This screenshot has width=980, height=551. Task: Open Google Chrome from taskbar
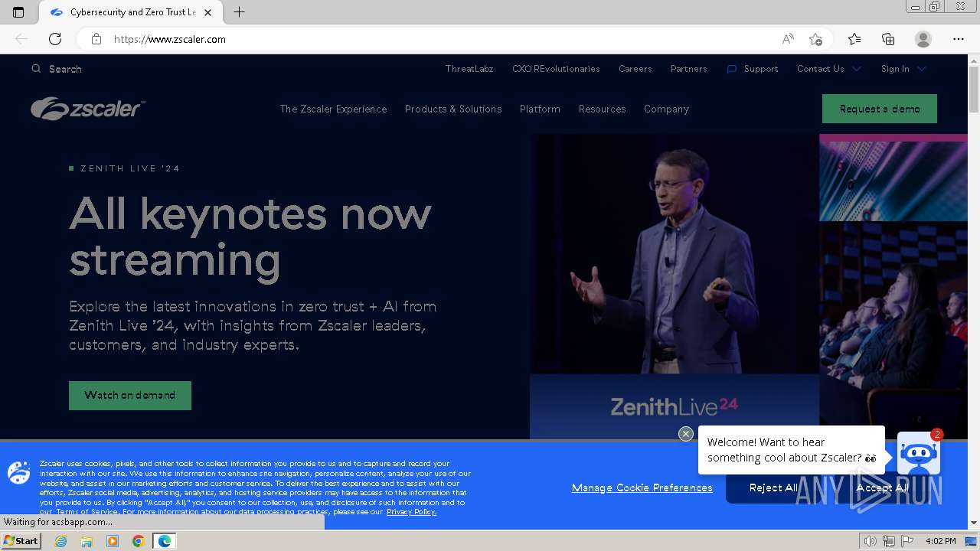tap(138, 541)
